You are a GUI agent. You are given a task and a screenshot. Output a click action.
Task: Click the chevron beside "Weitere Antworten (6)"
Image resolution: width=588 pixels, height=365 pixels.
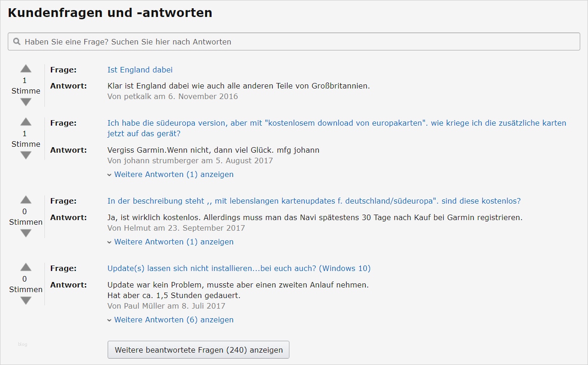pyautogui.click(x=110, y=320)
